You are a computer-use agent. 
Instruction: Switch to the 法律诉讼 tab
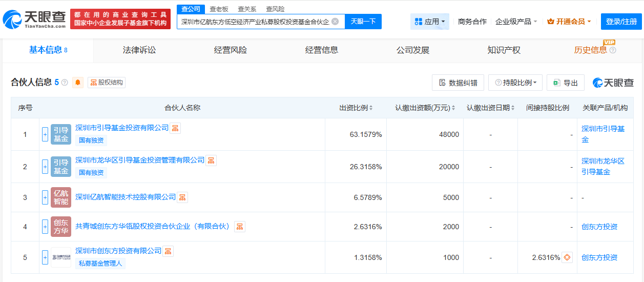[139, 50]
